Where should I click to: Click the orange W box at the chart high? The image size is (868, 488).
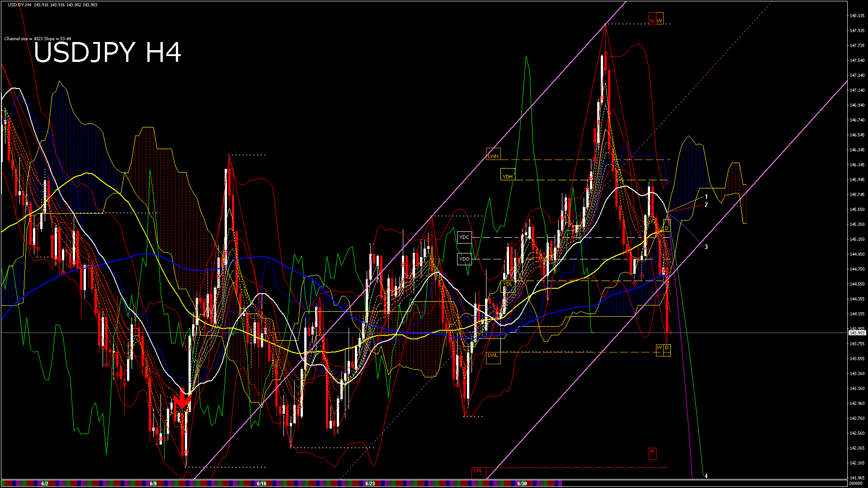pyautogui.click(x=660, y=19)
